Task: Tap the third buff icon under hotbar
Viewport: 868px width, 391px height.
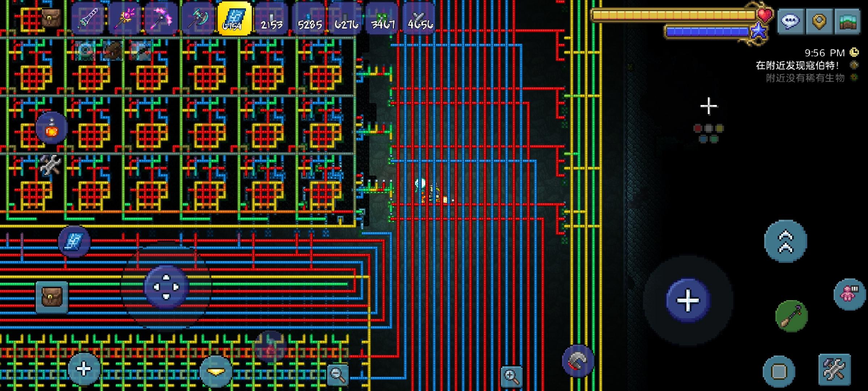Action: coord(141,50)
